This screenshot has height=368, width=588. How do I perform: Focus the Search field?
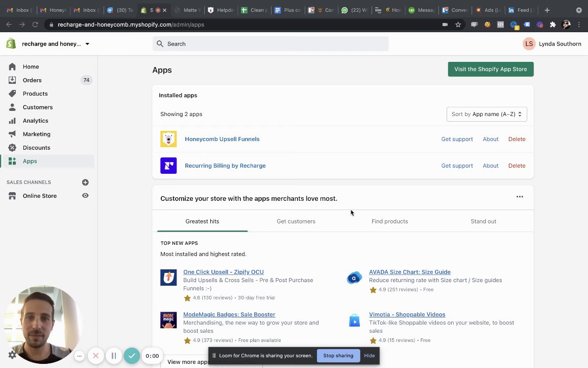(271, 44)
